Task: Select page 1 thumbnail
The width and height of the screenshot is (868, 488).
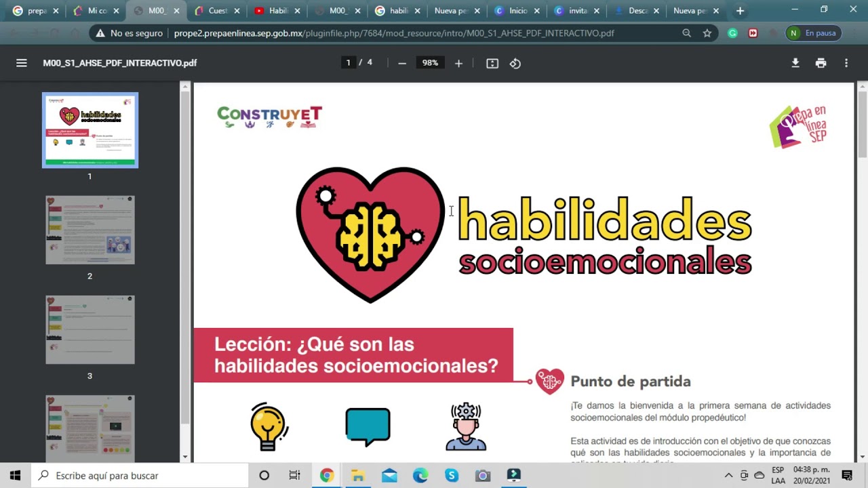Action: point(90,130)
